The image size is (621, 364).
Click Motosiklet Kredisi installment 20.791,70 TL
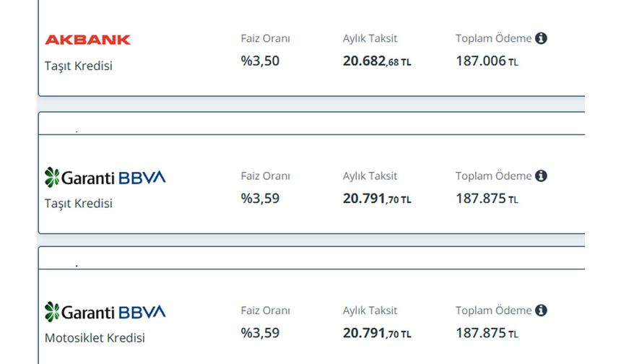pos(377,333)
